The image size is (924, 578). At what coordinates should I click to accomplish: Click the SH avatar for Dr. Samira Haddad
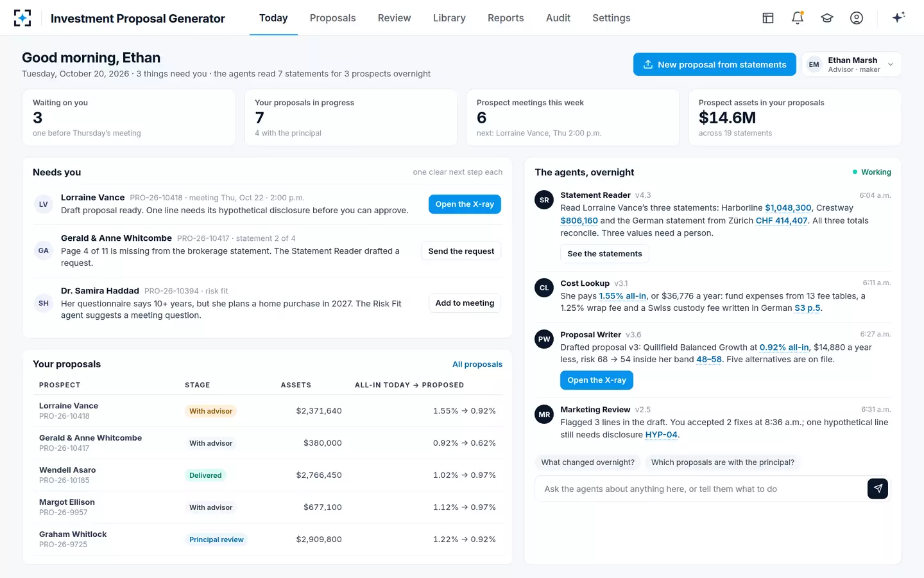(44, 303)
